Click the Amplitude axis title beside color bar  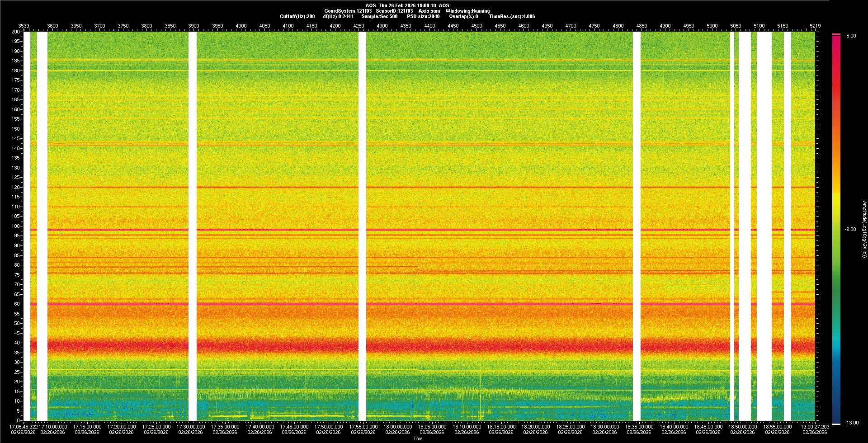click(864, 229)
